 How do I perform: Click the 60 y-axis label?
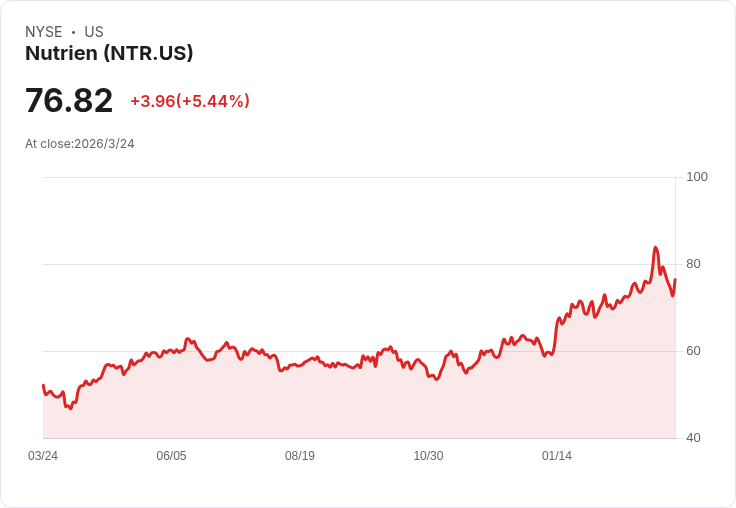pyautogui.click(x=693, y=351)
